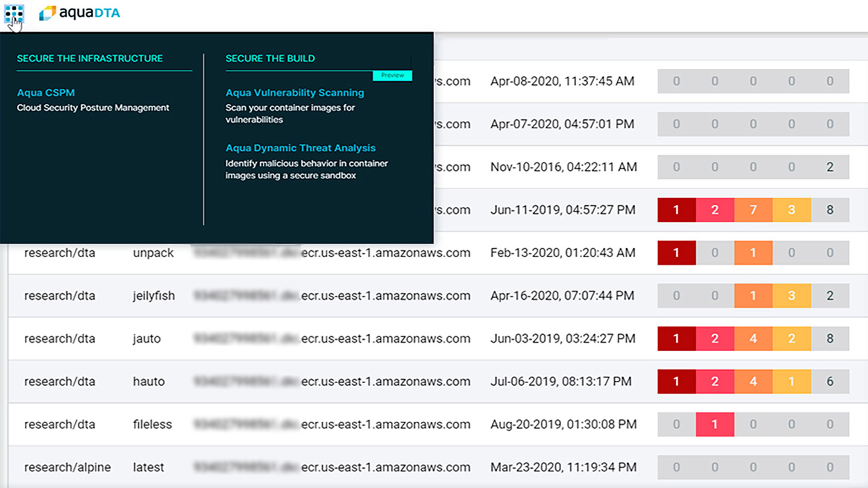Open Aqua Dynamic Threat Analysis

pos(300,148)
